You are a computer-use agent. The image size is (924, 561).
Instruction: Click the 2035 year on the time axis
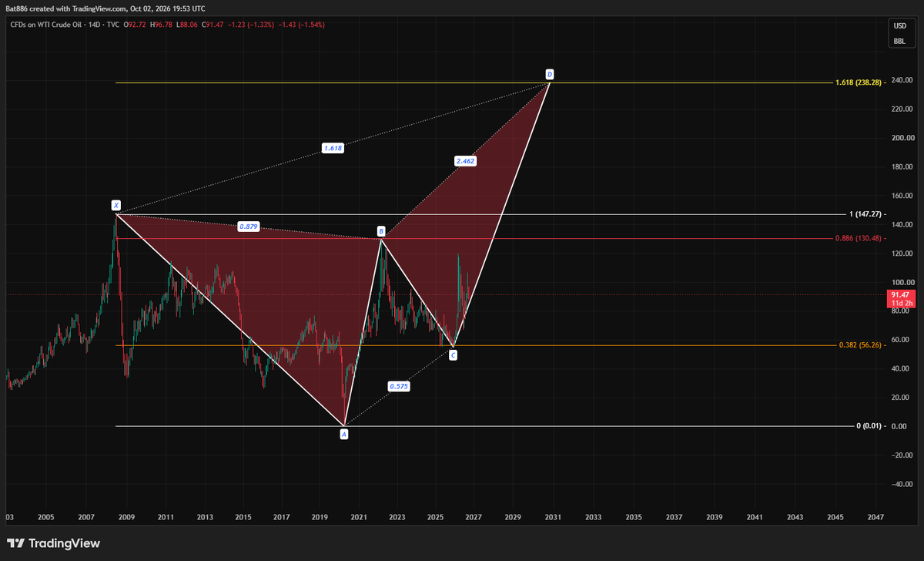[x=634, y=517]
